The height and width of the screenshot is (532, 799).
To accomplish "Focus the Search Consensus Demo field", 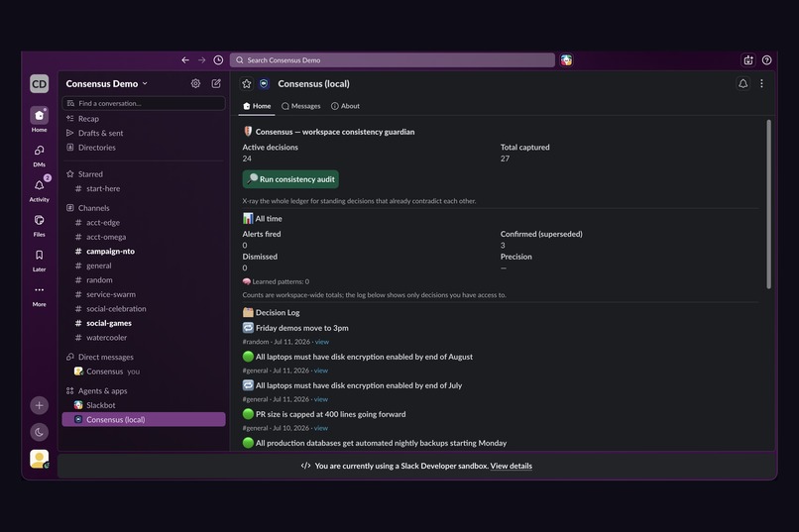I will click(x=393, y=60).
